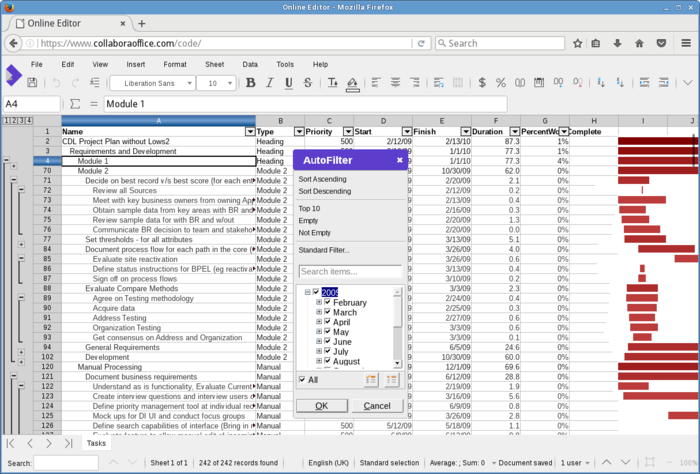Screen dimensions: 700x474
Task: Click the Save document icon
Action: coord(30,83)
